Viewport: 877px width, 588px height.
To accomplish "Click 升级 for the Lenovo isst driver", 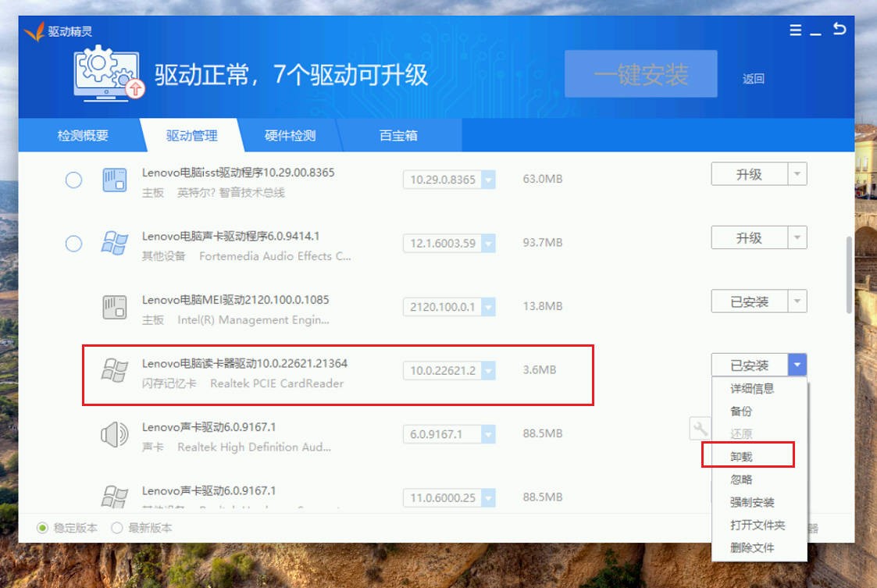I will 748,174.
